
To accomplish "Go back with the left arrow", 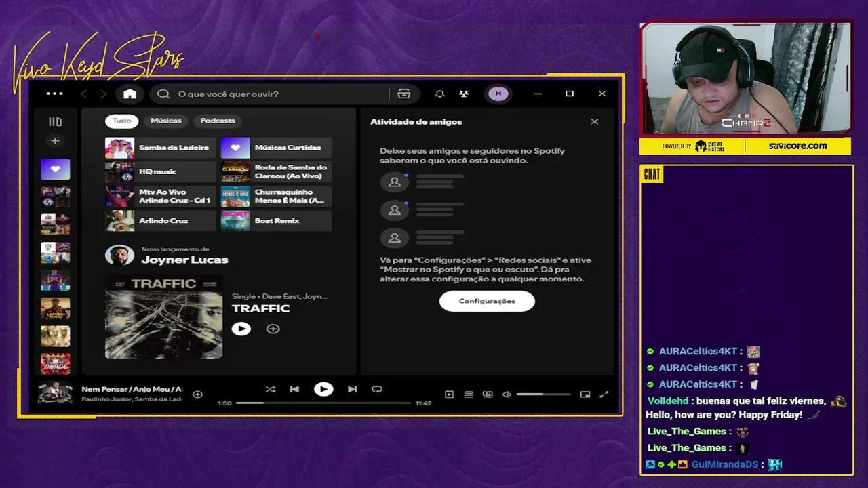I will (84, 94).
